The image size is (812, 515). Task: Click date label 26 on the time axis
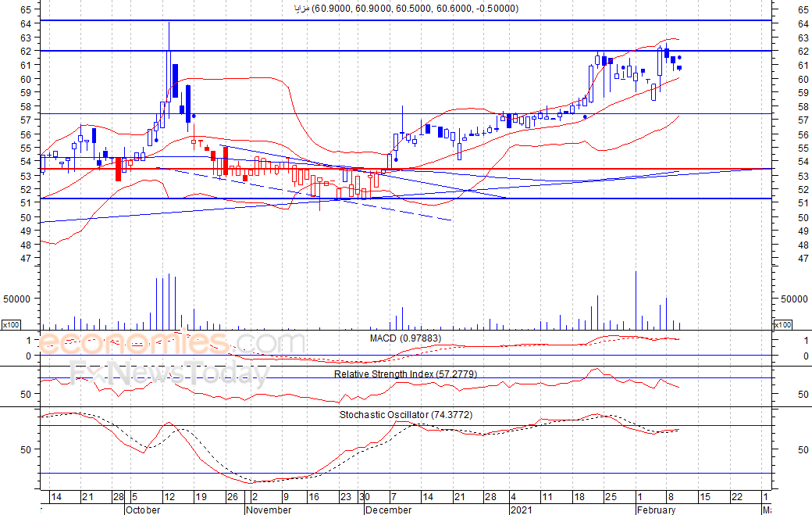coord(233,497)
